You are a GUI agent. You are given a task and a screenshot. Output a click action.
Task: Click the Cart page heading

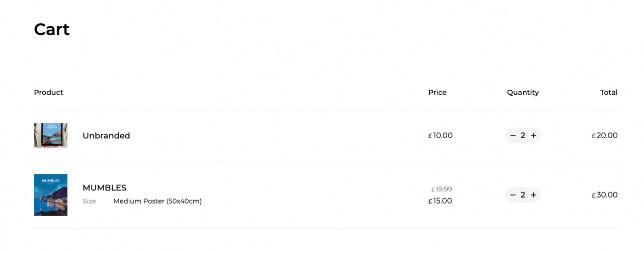[x=52, y=29]
